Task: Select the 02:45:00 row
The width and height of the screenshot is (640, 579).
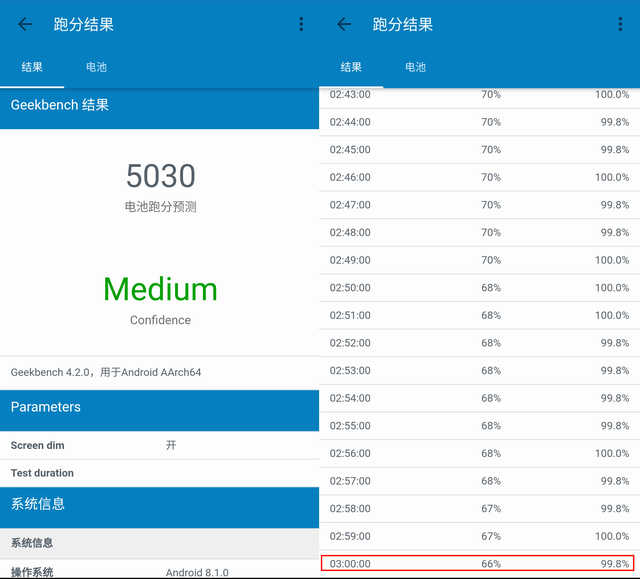Action: [480, 150]
